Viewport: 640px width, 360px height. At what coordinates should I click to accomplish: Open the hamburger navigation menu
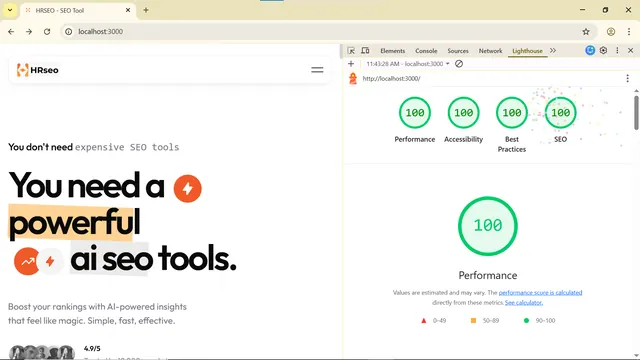[x=317, y=70]
